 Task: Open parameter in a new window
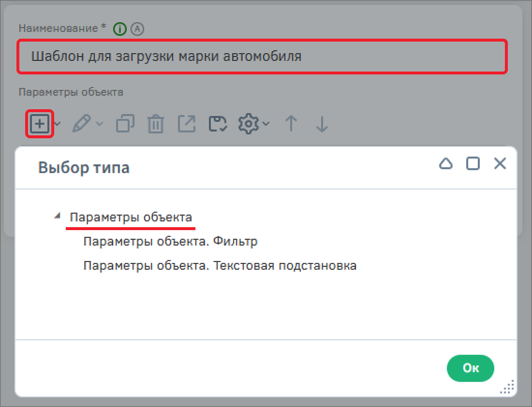click(186, 123)
